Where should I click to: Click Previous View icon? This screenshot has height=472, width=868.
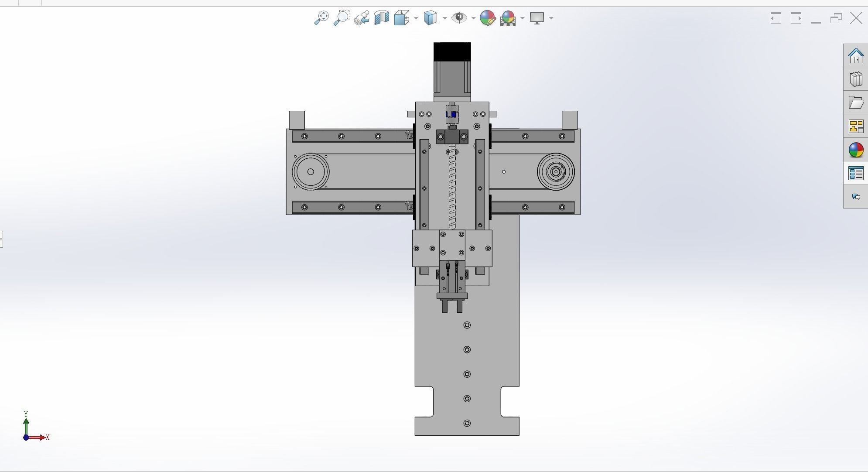point(362,18)
